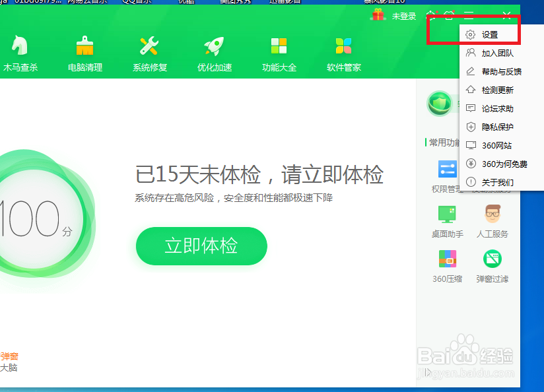Click the shield-plus icon beside 隐私保护
Screen dimensions: 544x392
point(471,127)
